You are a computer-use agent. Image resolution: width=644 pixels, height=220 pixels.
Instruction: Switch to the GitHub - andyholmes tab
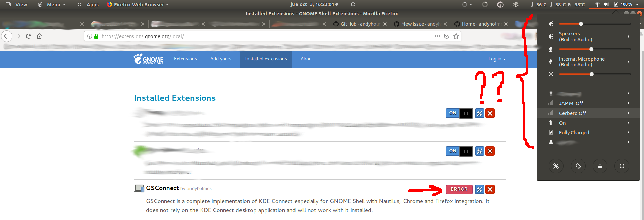pyautogui.click(x=360, y=24)
